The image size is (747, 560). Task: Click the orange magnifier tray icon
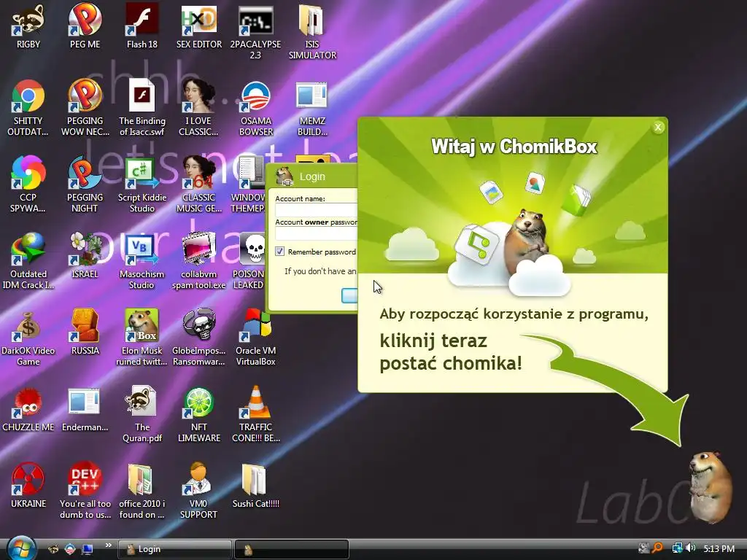tap(657, 548)
